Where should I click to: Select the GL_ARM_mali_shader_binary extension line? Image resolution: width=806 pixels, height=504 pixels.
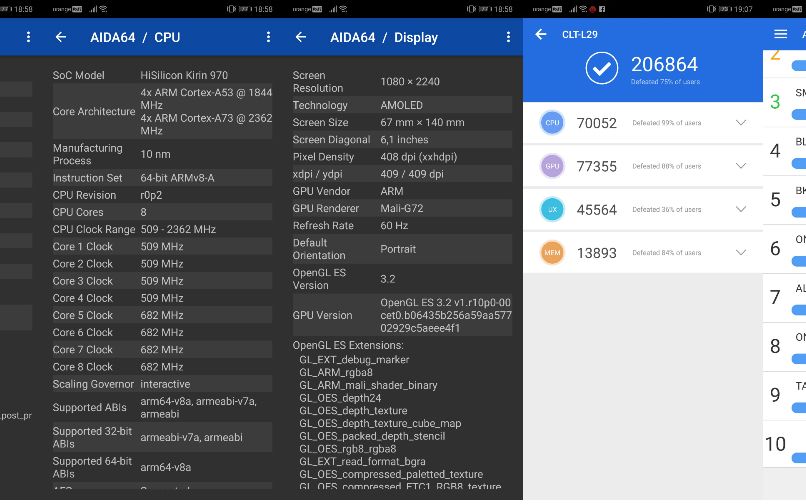tap(368, 385)
